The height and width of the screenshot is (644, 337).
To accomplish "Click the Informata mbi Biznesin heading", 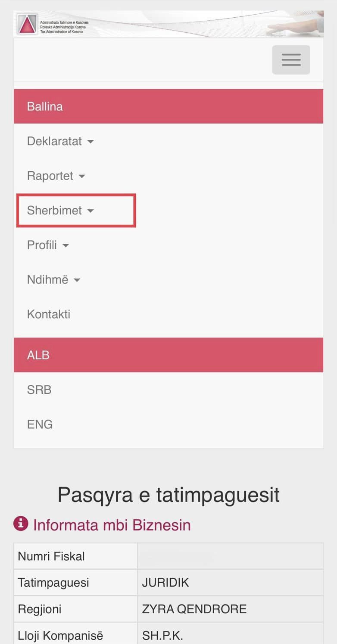I will 112,525.
